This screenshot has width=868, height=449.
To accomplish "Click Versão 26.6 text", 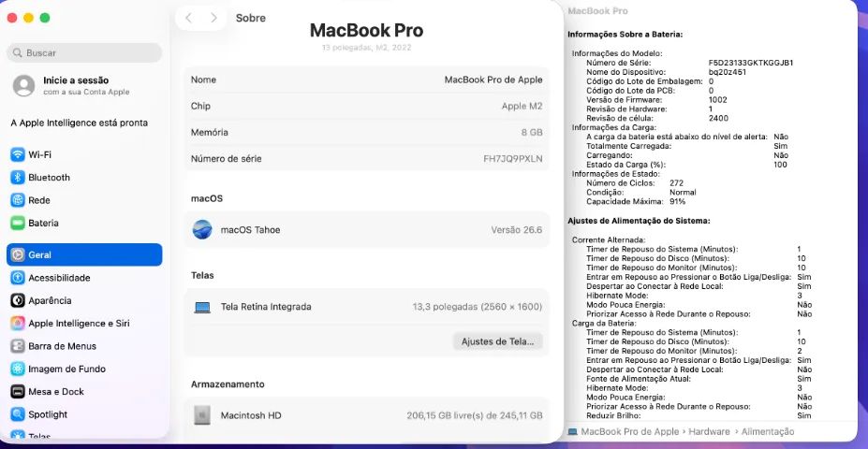I will click(x=517, y=230).
